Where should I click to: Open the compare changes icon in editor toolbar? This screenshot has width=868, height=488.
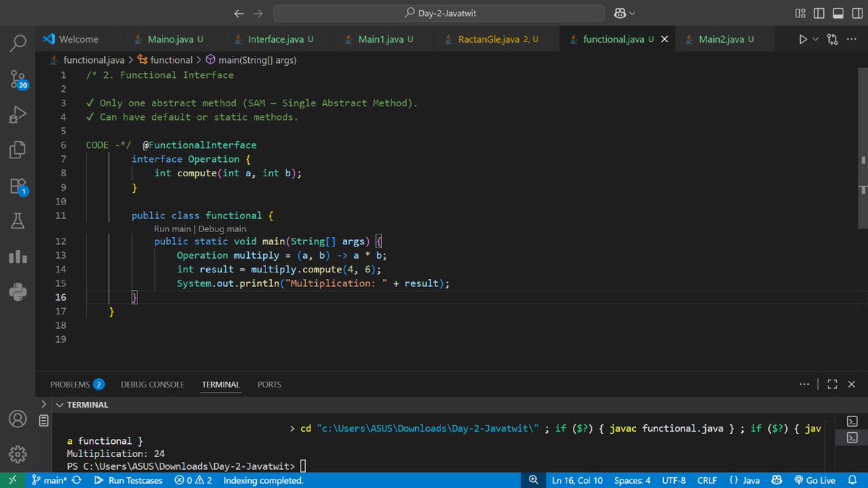832,39
